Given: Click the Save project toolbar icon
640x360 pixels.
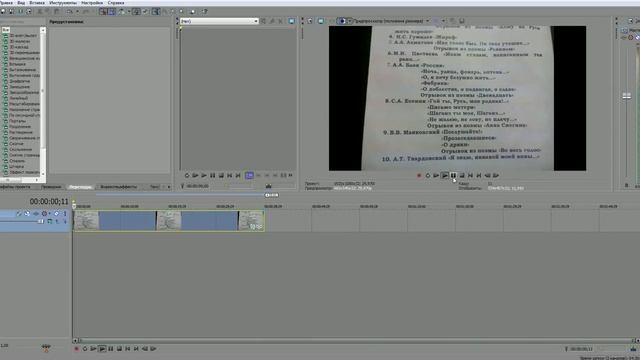Looking at the screenshot, I should 20,12.
